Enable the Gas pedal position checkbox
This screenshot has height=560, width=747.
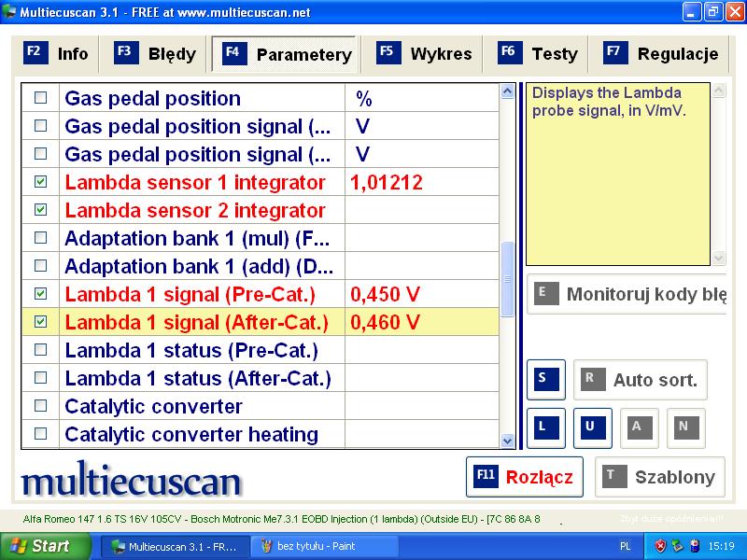[x=40, y=98]
